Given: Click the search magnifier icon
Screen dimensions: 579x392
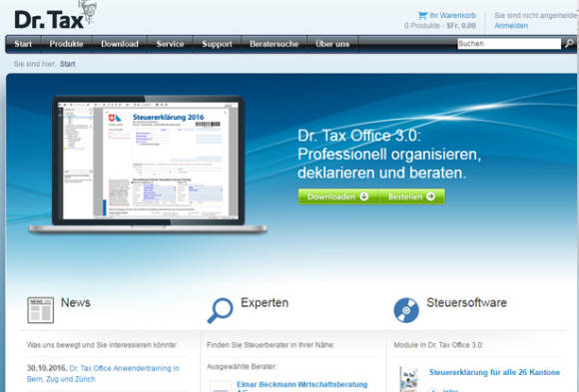Looking at the screenshot, I should pyautogui.click(x=569, y=44).
